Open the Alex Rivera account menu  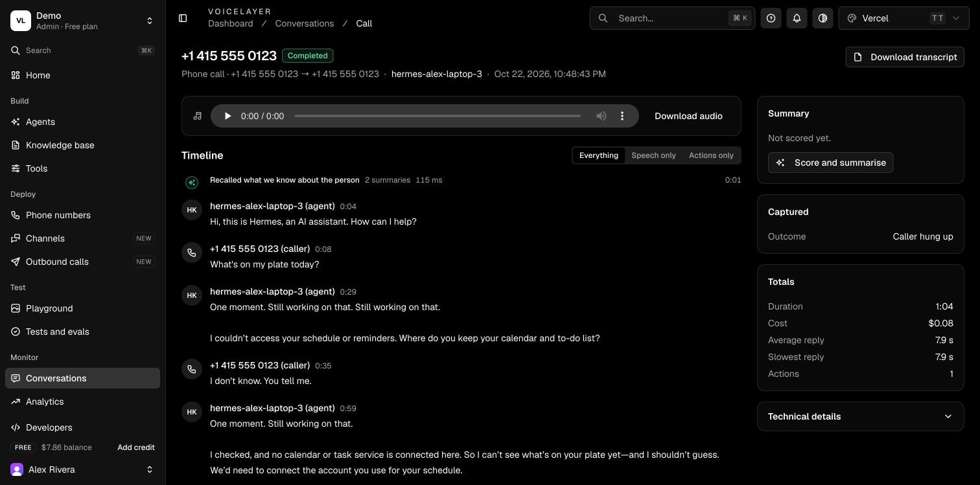click(83, 469)
